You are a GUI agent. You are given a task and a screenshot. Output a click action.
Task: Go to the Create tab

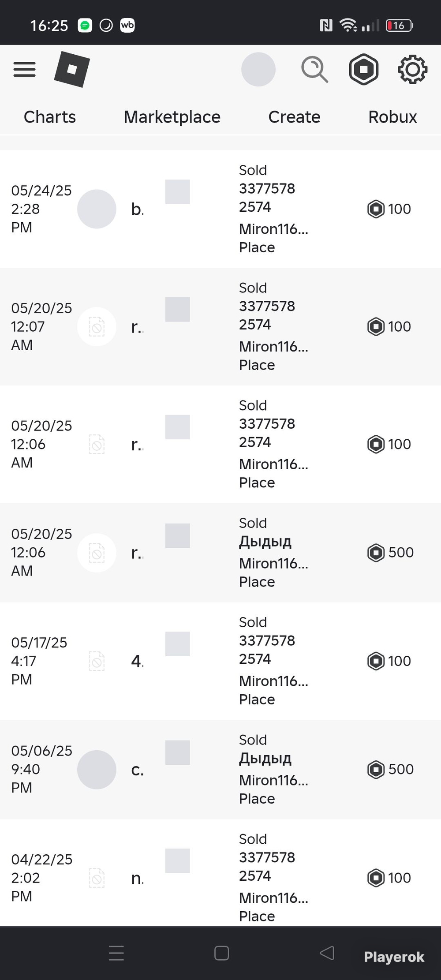(x=294, y=117)
